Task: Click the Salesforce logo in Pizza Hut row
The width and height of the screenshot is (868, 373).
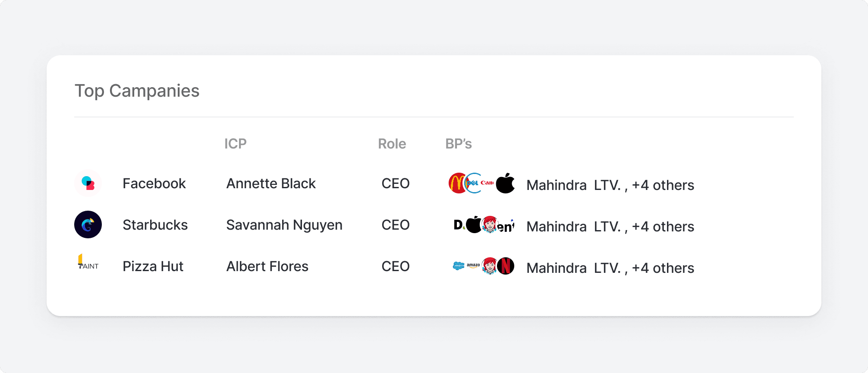Action: [x=459, y=266]
